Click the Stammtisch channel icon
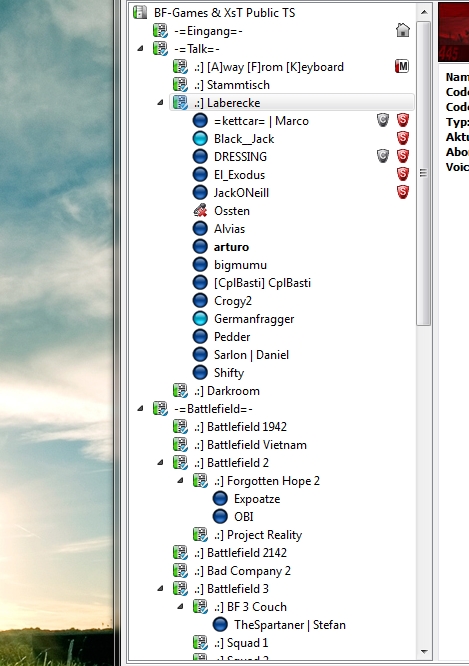469x666 pixels. 180,85
